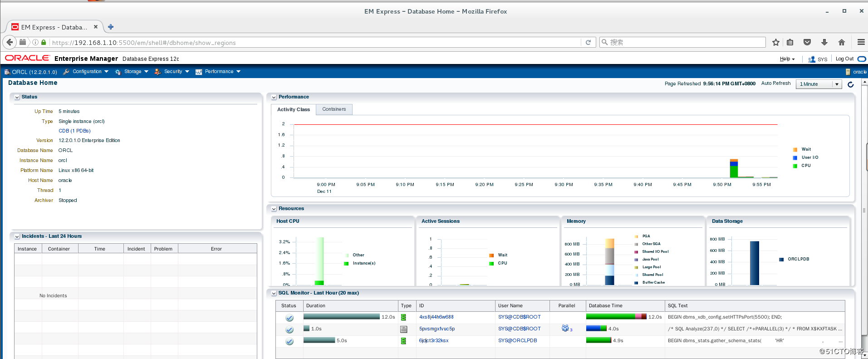Viewport: 868px width, 359px height.
Task: Collapse the Status section
Action: tap(17, 97)
